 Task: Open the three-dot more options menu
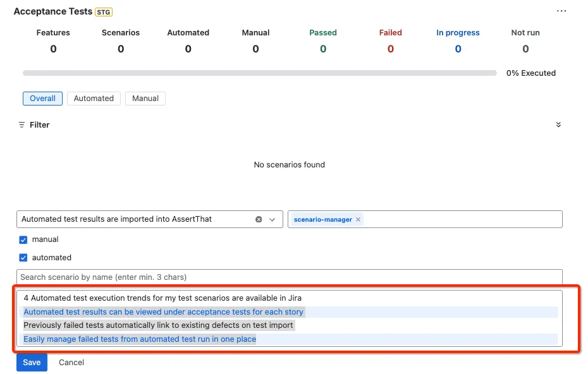pyautogui.click(x=561, y=11)
